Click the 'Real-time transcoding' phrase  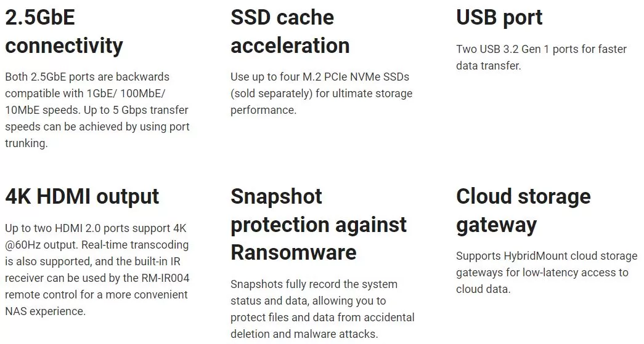135,245
